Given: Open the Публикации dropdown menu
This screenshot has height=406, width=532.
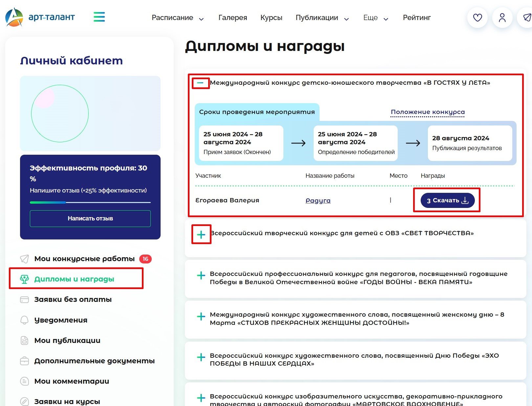Looking at the screenshot, I should pyautogui.click(x=322, y=18).
